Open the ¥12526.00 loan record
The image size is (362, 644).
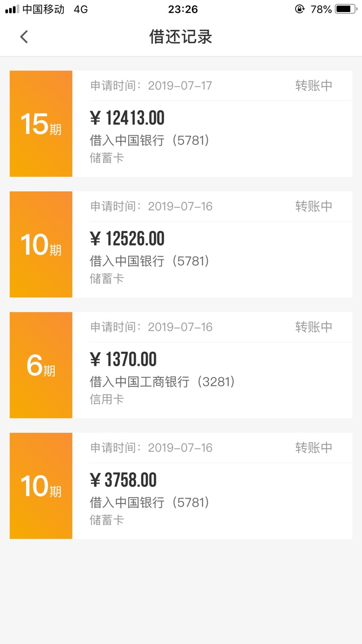point(181,245)
